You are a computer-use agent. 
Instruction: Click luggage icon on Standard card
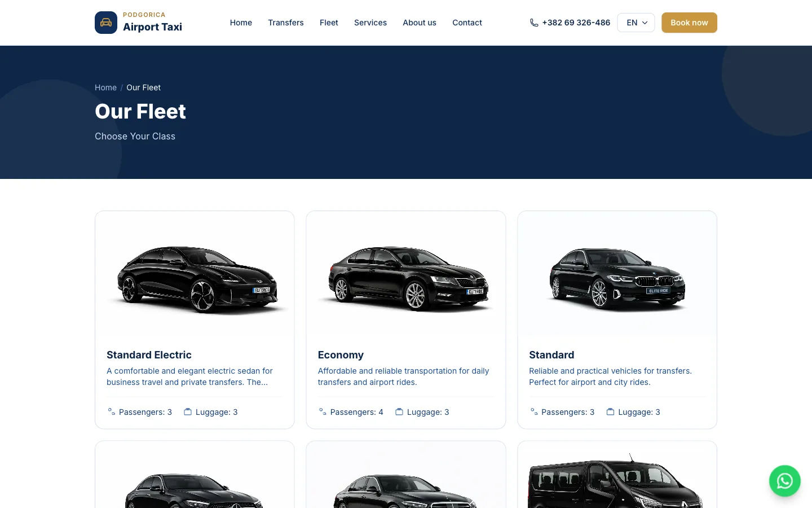click(x=610, y=412)
